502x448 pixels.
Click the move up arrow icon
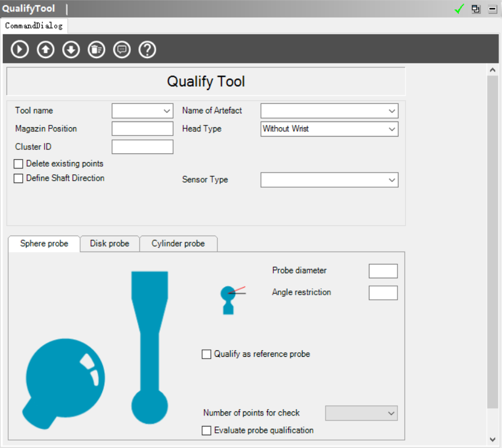[x=45, y=49]
